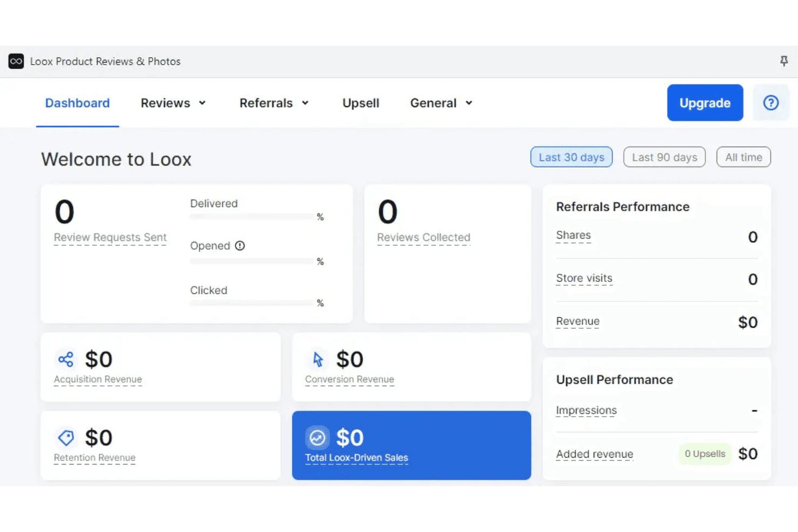Click the Reviews Collected label

(x=424, y=238)
